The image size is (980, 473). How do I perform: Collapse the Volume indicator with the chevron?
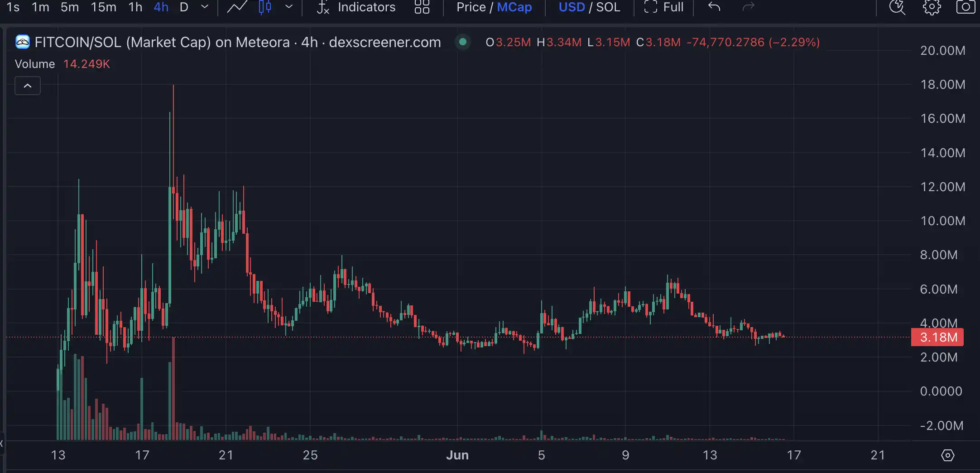pos(28,86)
